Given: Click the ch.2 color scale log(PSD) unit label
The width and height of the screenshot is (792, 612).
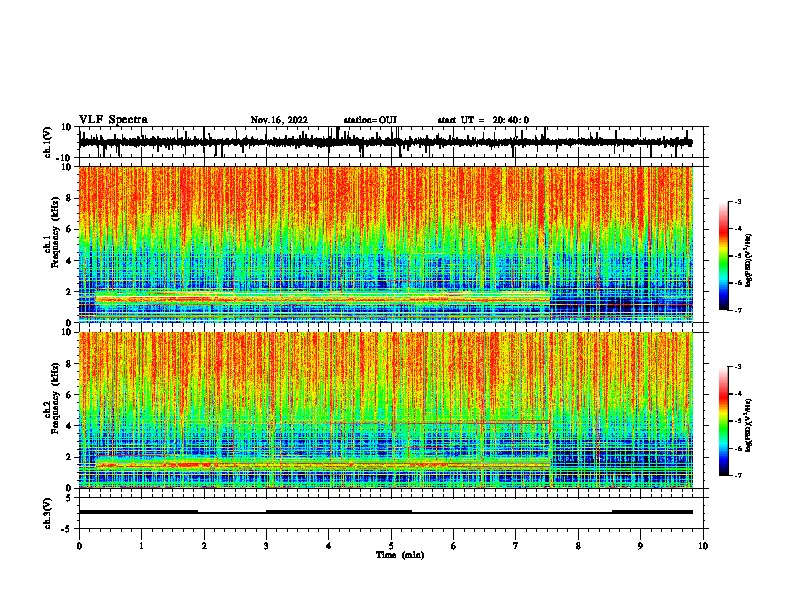Looking at the screenshot, I should pos(749,425).
